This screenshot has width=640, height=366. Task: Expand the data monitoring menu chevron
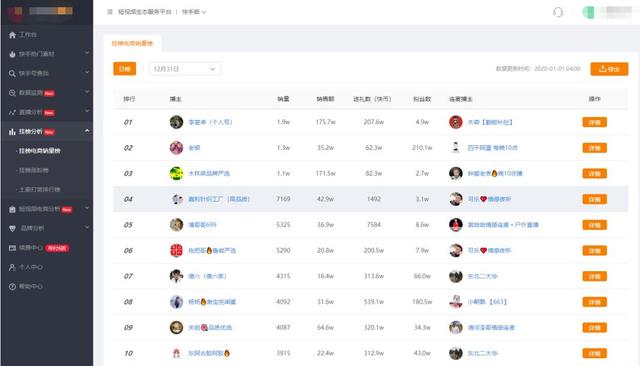point(87,92)
